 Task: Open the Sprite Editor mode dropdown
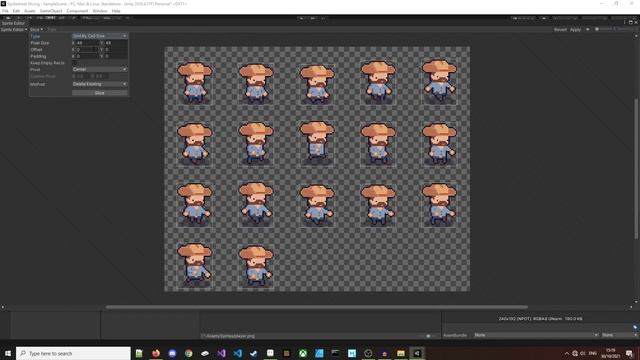14,29
